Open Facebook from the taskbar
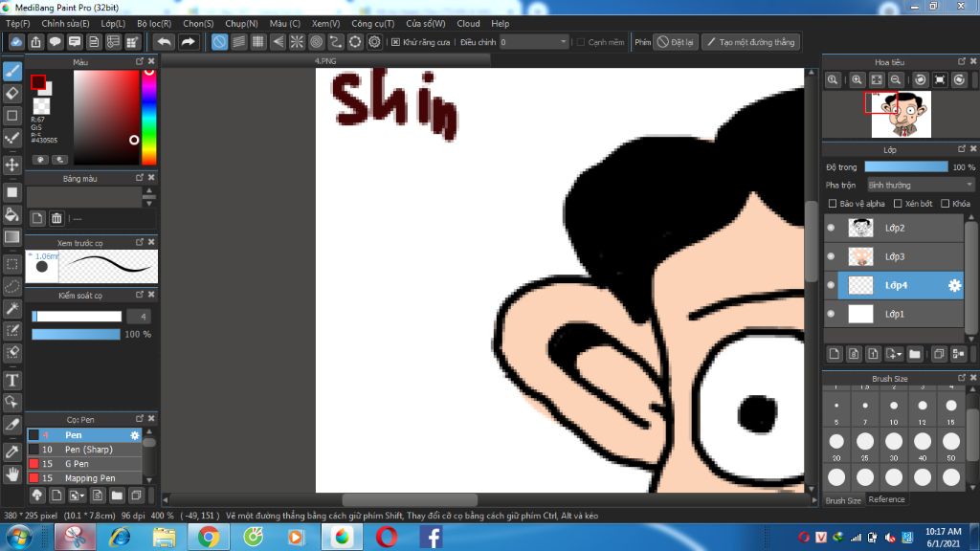The width and height of the screenshot is (980, 551). 431,538
